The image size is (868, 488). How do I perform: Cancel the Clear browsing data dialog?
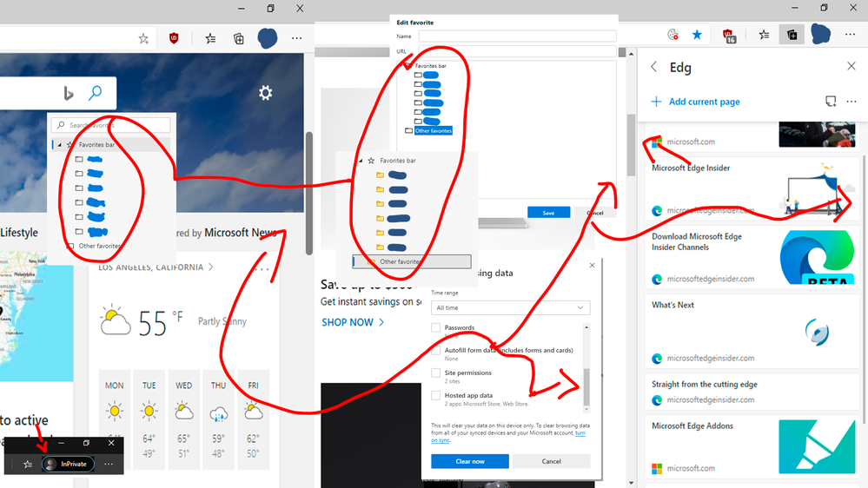(x=552, y=461)
